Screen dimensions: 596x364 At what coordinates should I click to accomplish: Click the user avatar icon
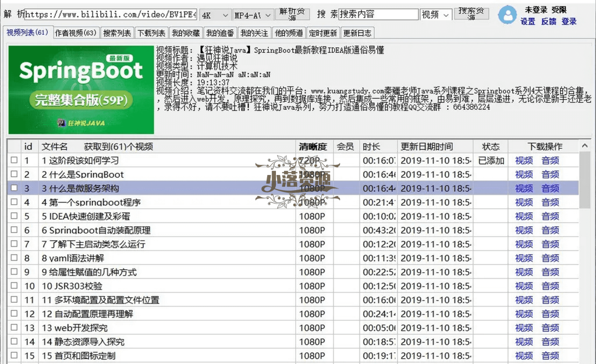click(508, 15)
